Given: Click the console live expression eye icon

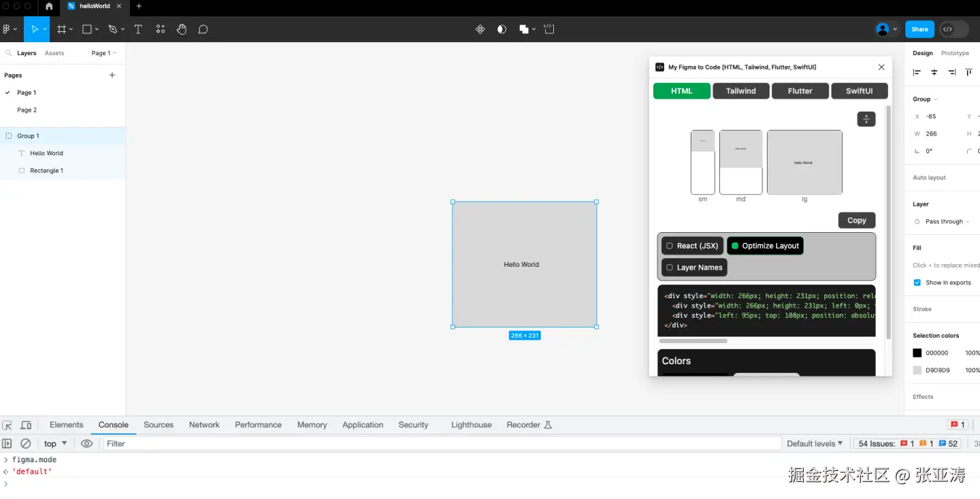Looking at the screenshot, I should click(86, 443).
